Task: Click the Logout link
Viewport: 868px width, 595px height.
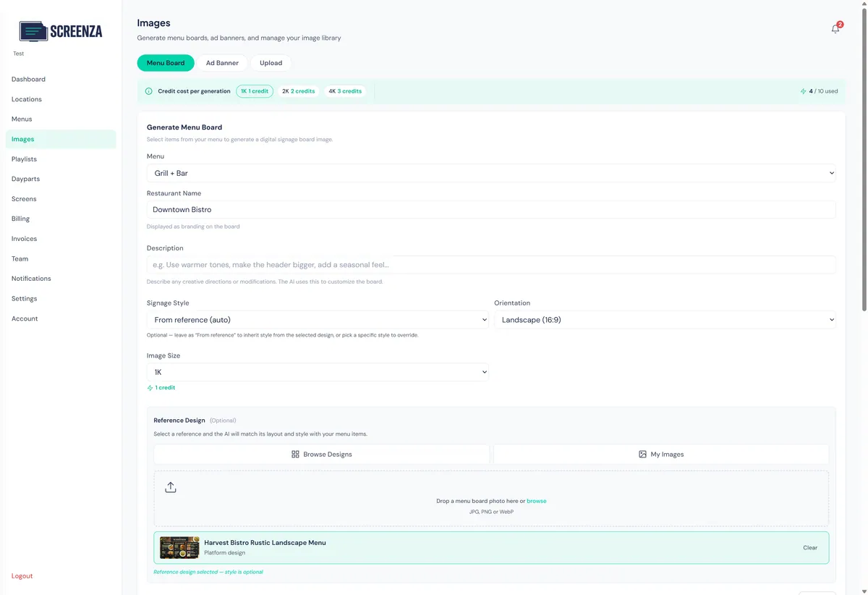Action: coord(22,576)
